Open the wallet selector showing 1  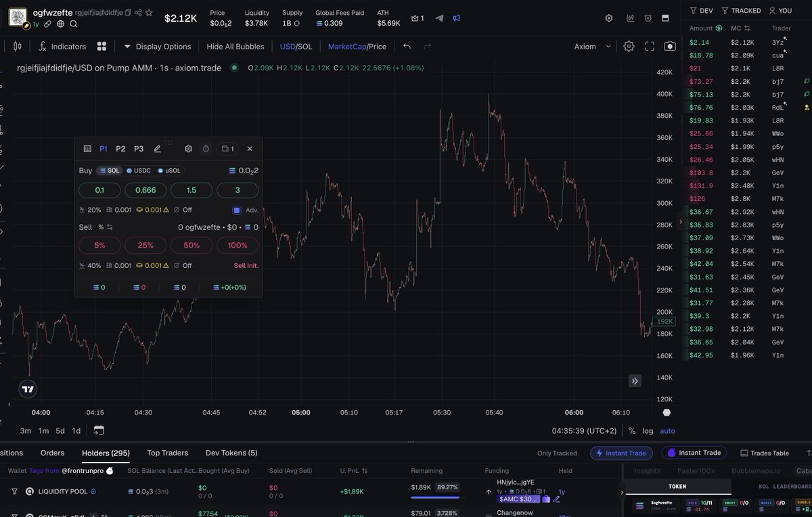click(227, 149)
